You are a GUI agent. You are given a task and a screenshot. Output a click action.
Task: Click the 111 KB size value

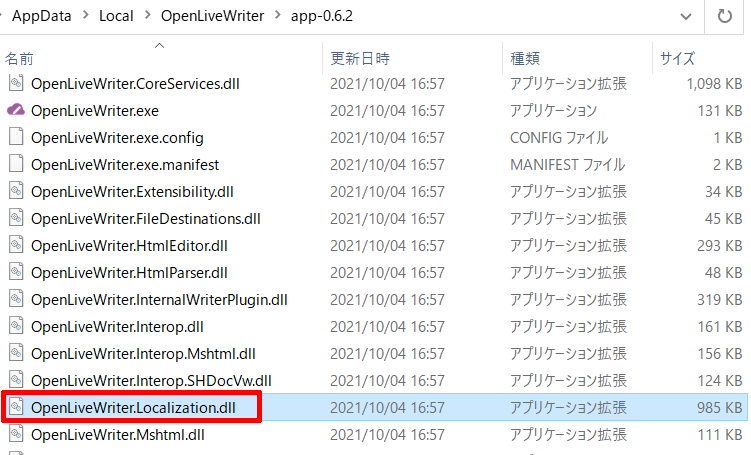[x=719, y=435]
